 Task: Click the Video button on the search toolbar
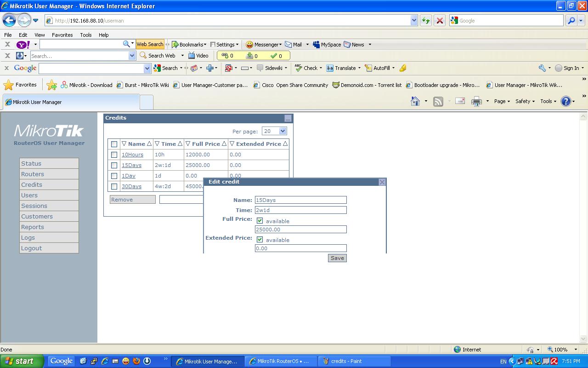click(198, 56)
